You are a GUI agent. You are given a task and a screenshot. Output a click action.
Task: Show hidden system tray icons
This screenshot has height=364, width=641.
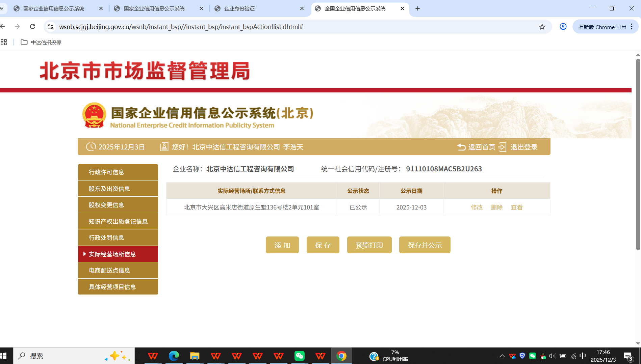click(x=502, y=356)
